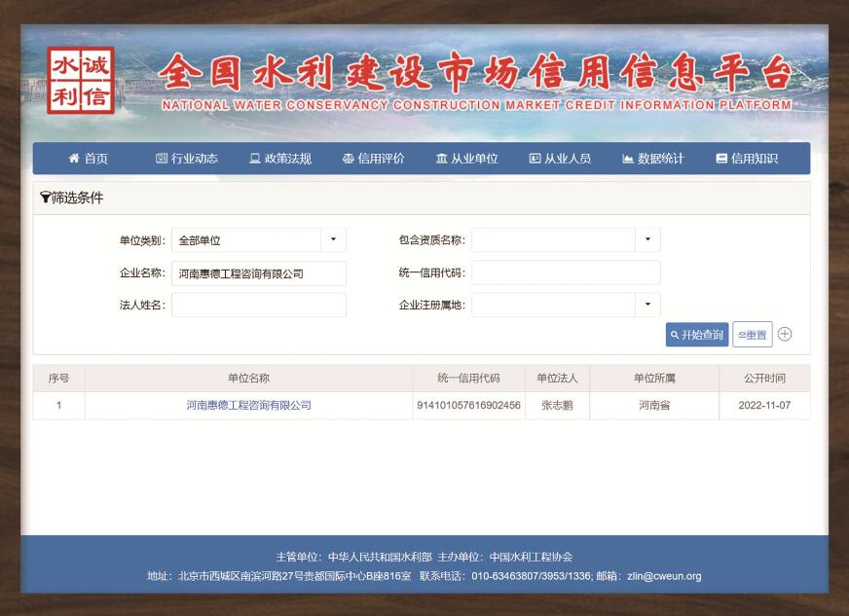
Task: Click the 统一信用代码 column header
Action: pyautogui.click(x=468, y=378)
